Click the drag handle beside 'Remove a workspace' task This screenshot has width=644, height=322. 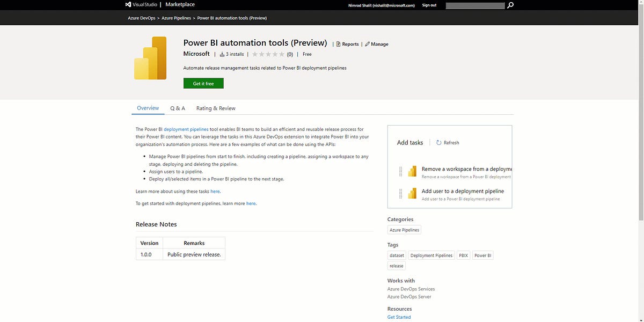click(x=400, y=171)
